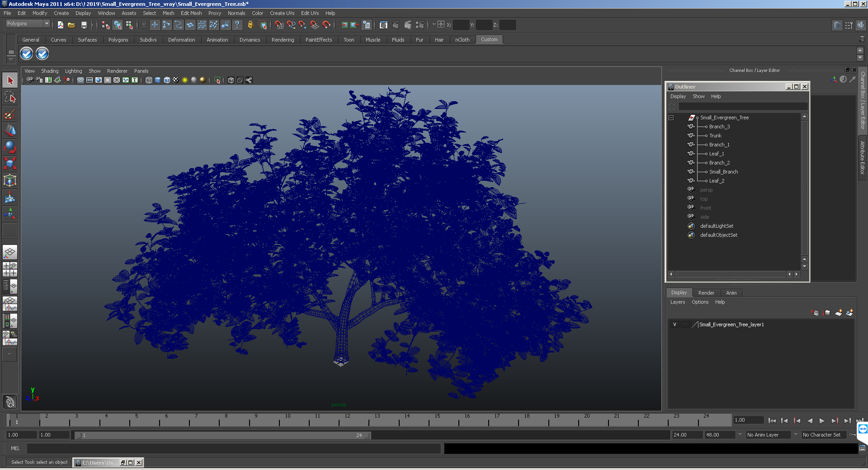Open the Render Settings window
This screenshot has width=868, height=470.
tap(420, 25)
